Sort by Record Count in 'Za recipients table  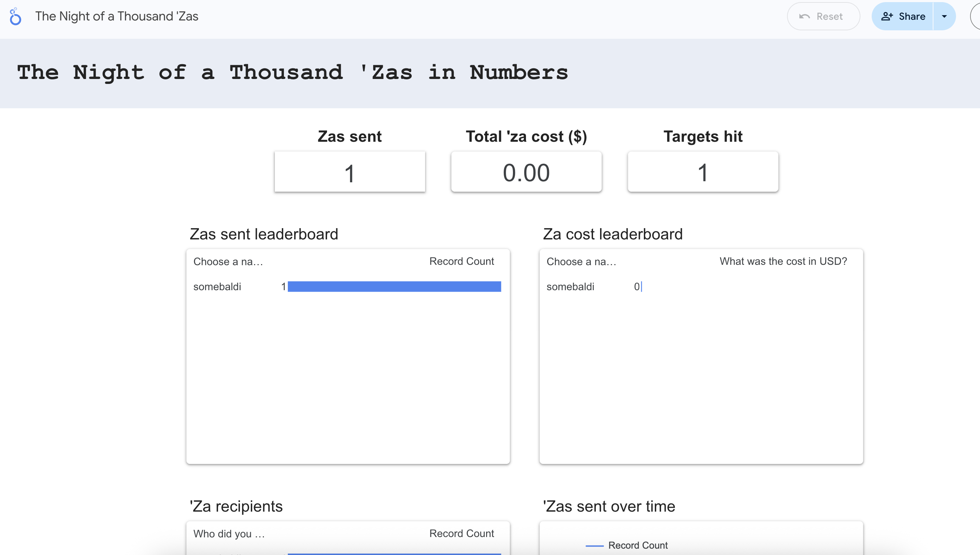[x=461, y=533]
